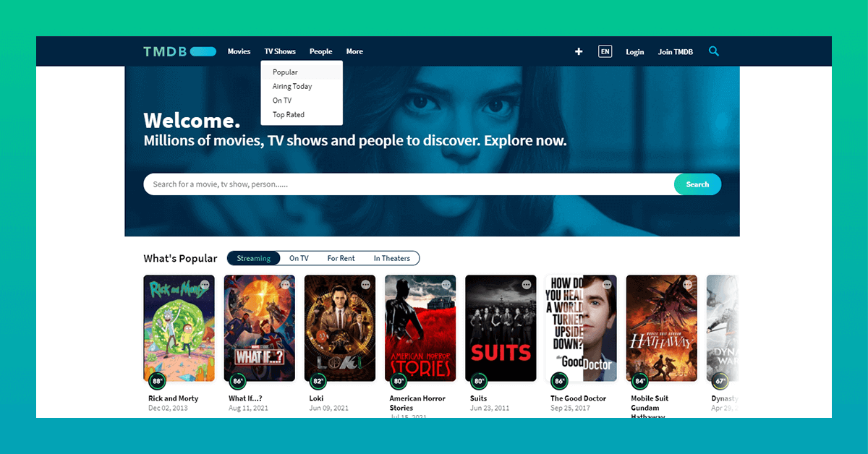Click the Join TMDB link
Image resolution: width=868 pixels, height=454 pixels.
tap(675, 52)
